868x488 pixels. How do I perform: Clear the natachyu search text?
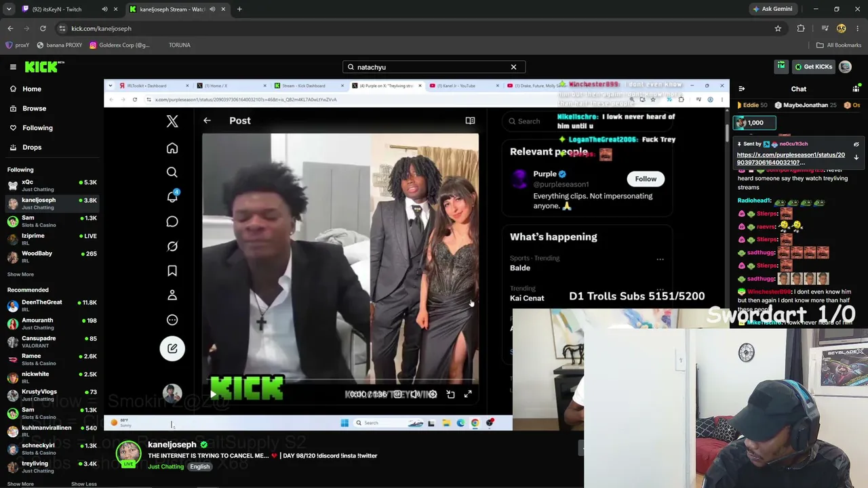(x=513, y=67)
